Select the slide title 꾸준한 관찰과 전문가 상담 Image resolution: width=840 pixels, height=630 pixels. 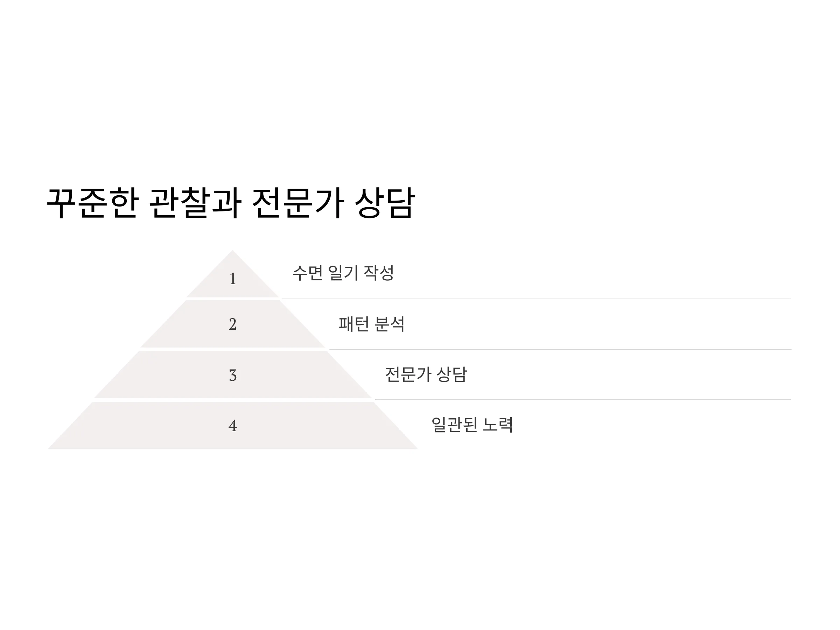tap(231, 203)
